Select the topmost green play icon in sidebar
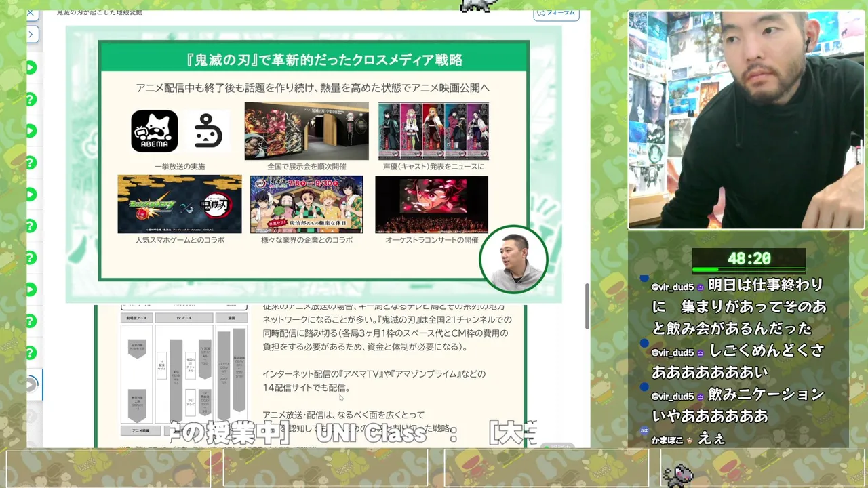The width and height of the screenshot is (868, 488). click(31, 68)
